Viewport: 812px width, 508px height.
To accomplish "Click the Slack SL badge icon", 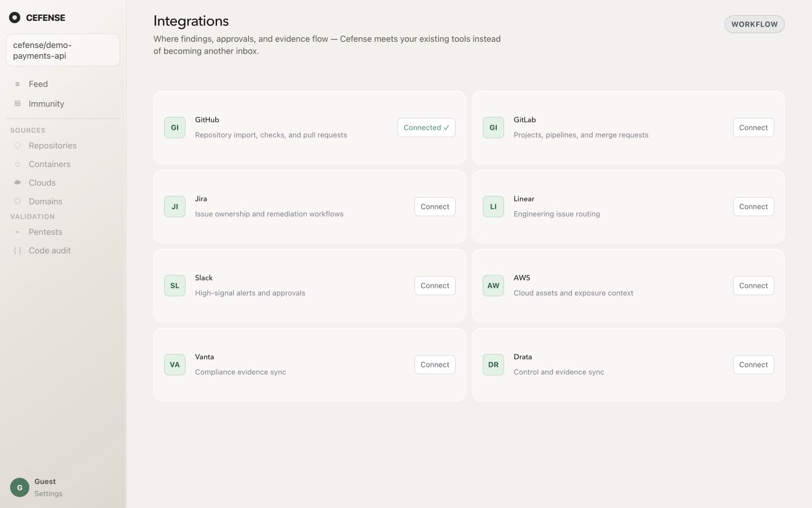I will 175,286.
